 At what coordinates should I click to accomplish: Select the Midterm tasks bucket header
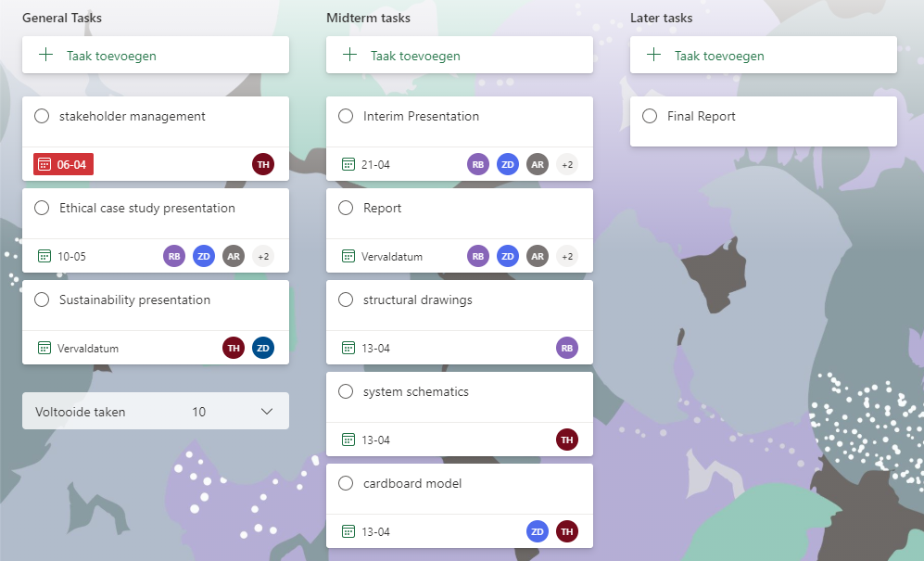click(368, 18)
